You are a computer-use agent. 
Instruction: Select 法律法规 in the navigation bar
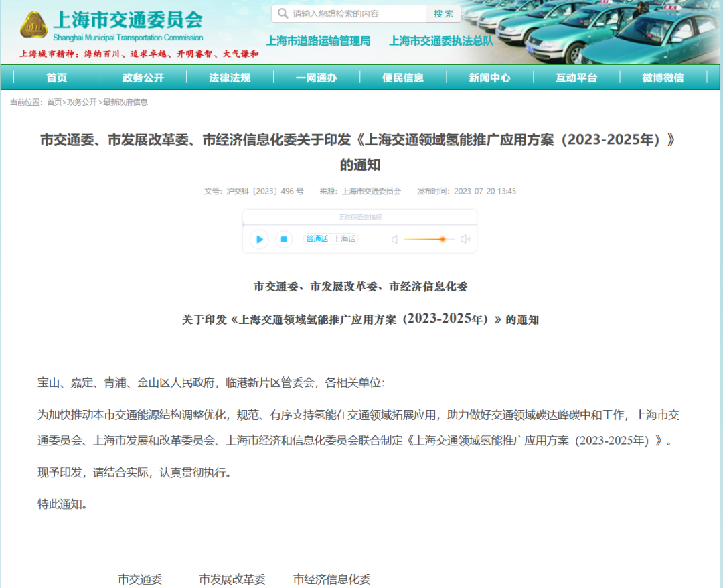pos(230,78)
